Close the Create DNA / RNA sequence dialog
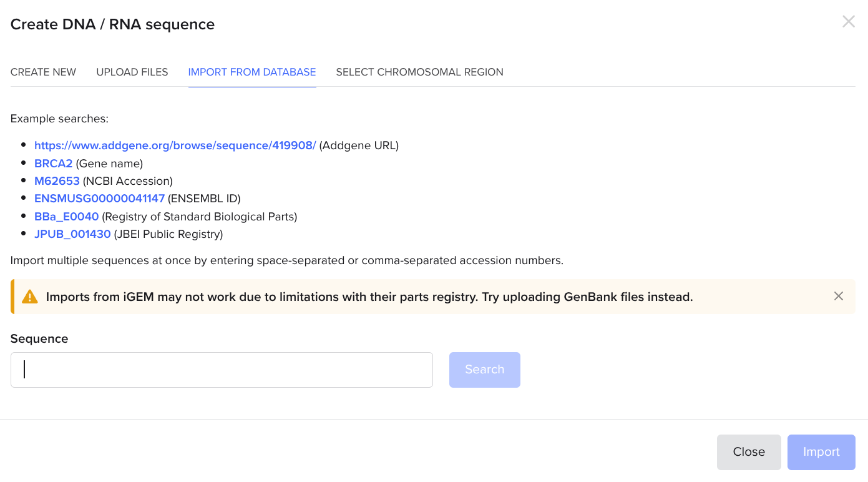This screenshot has width=868, height=482. click(848, 22)
